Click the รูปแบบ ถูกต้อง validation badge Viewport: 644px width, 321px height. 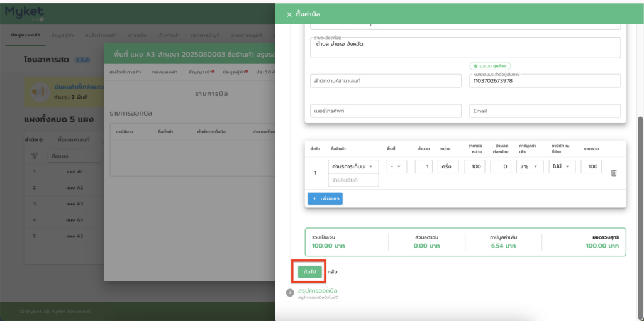[x=490, y=66]
